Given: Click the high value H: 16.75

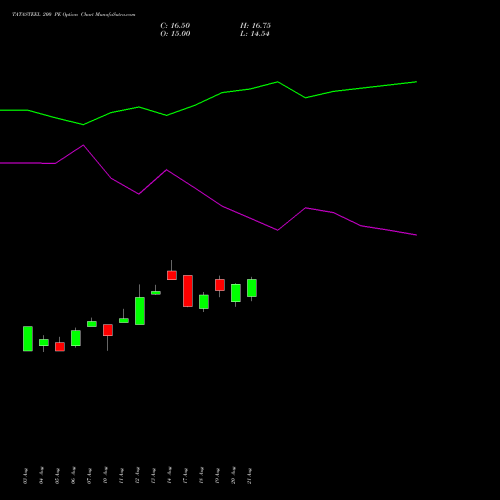Looking at the screenshot, I should (255, 26).
